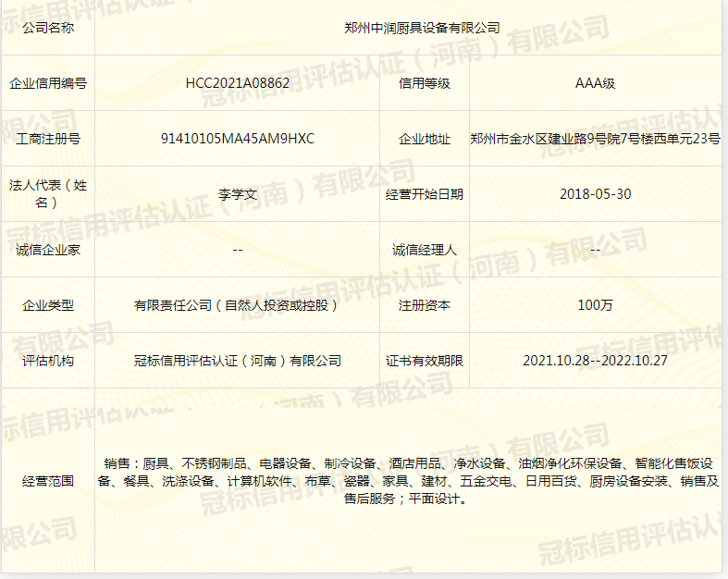The width and height of the screenshot is (728, 579).
Task: Click legal representative name 李学文
Action: (x=238, y=194)
